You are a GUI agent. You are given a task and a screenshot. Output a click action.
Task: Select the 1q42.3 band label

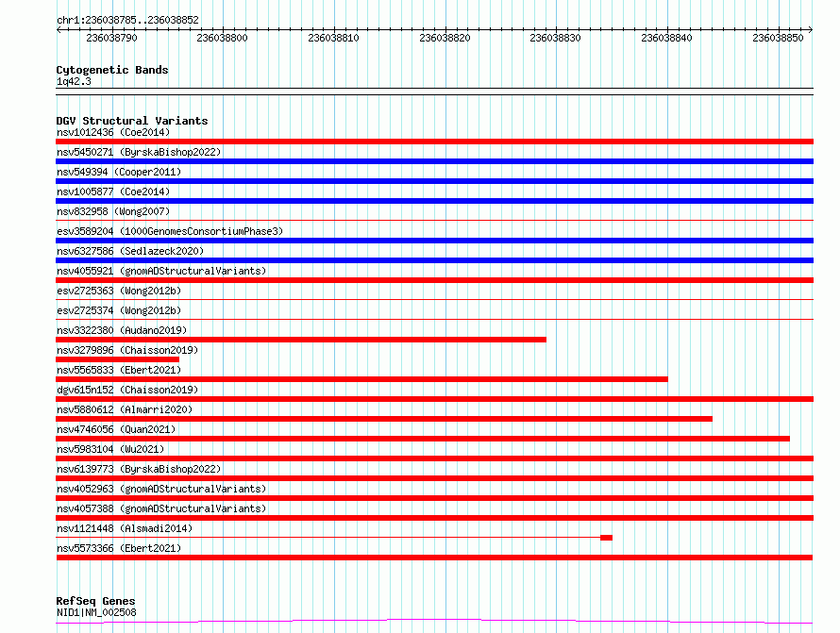[74, 81]
